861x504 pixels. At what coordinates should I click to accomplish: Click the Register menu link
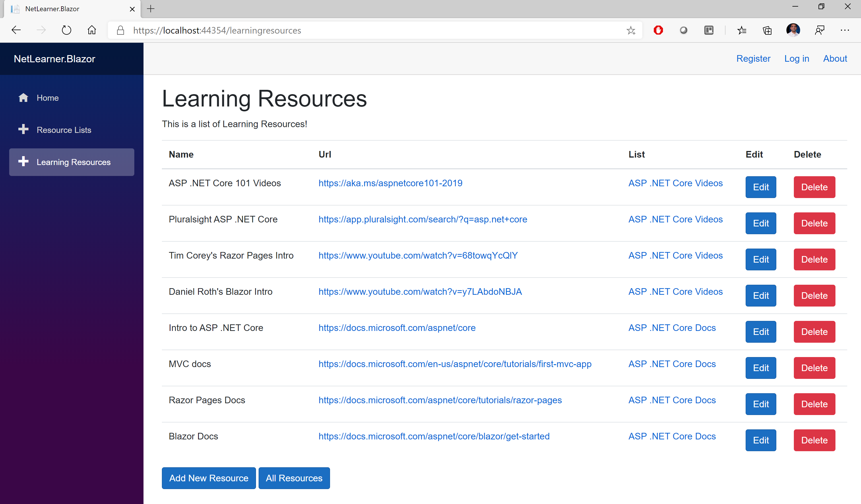coord(754,58)
